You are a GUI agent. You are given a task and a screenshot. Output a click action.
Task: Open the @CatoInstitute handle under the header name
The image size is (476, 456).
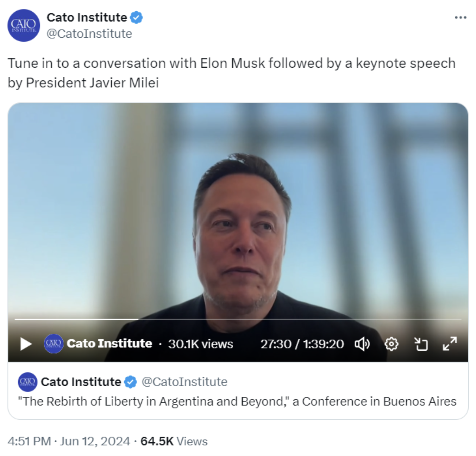[89, 34]
